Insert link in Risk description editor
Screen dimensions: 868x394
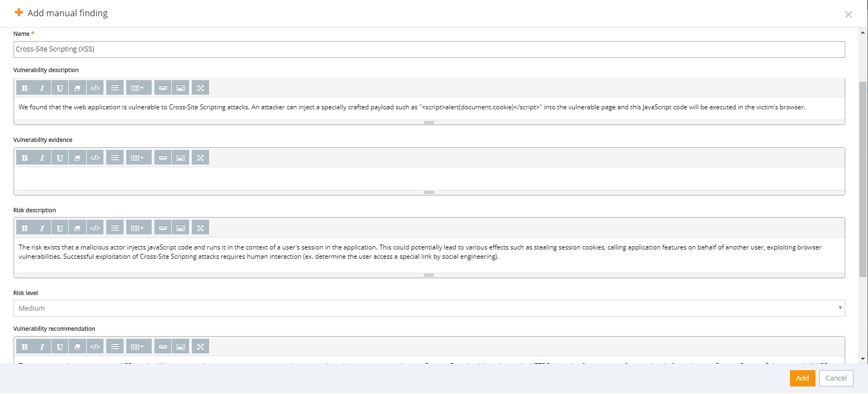(163, 228)
